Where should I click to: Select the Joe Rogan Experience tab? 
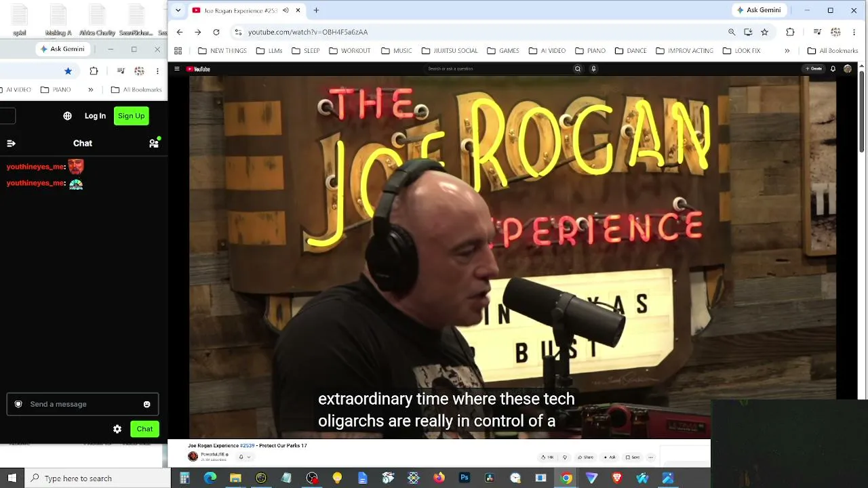coord(248,10)
